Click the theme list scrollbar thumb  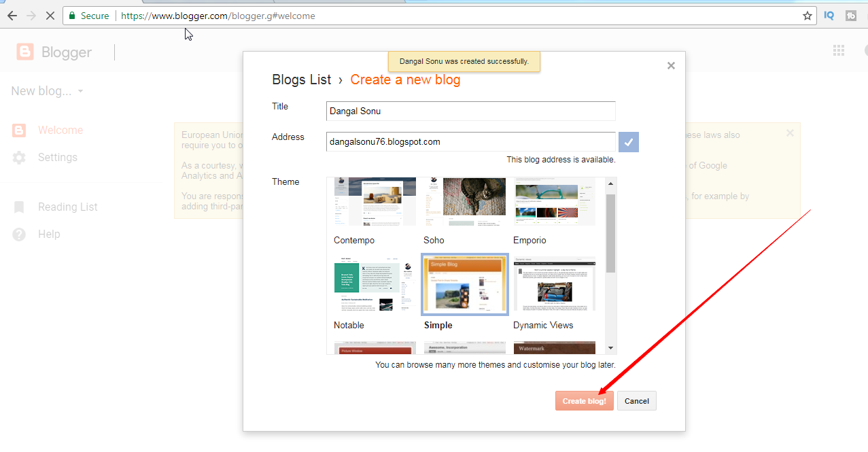[x=611, y=233]
